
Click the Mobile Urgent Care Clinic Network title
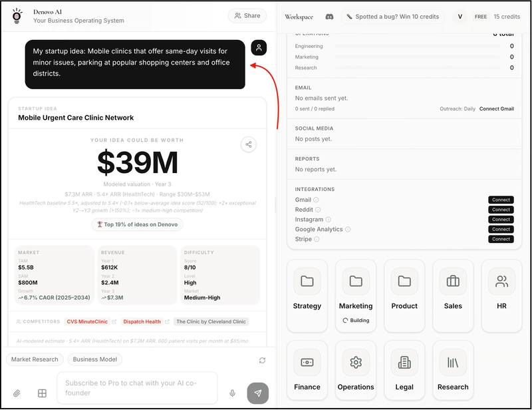[x=76, y=118]
